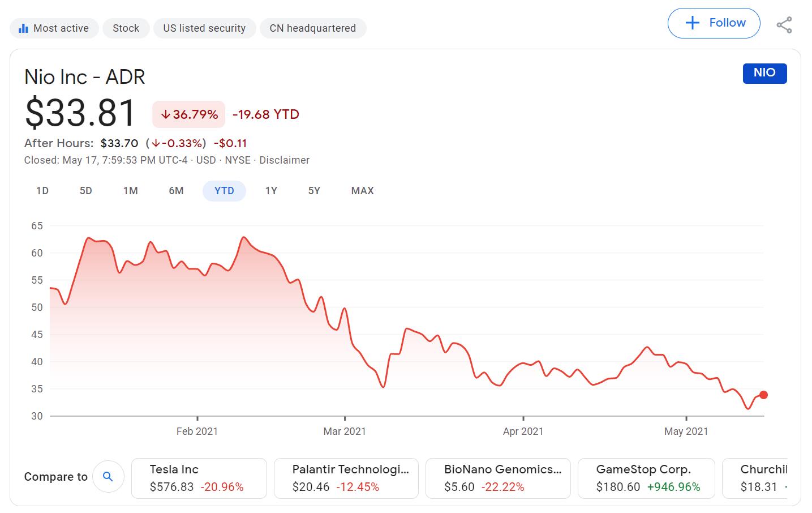Toggle the US listed security chip

coord(204,28)
